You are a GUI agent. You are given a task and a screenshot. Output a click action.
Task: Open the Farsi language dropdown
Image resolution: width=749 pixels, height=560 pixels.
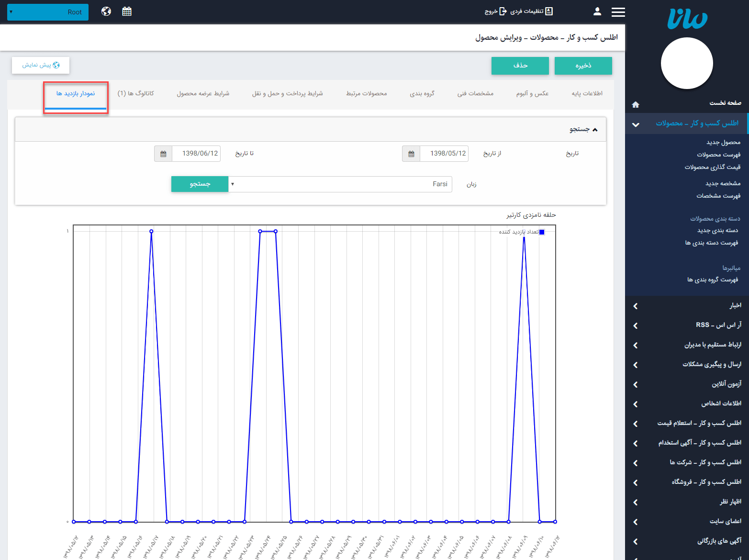click(x=340, y=184)
